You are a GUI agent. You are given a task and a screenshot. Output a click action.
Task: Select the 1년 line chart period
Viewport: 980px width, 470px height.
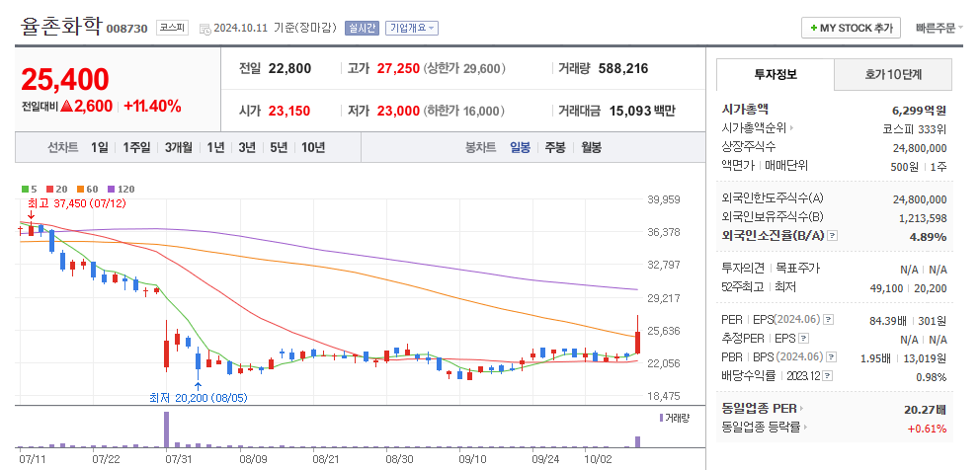[x=215, y=147]
